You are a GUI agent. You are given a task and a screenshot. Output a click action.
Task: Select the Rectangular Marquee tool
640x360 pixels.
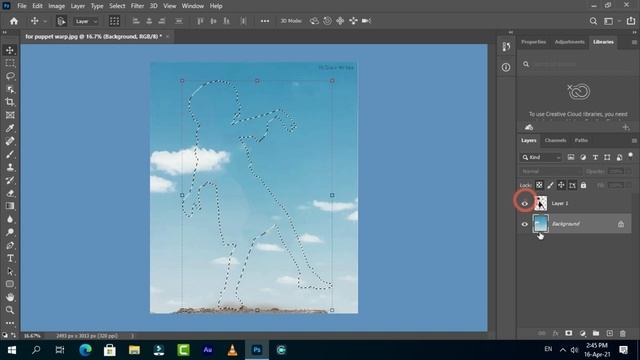[x=10, y=63]
